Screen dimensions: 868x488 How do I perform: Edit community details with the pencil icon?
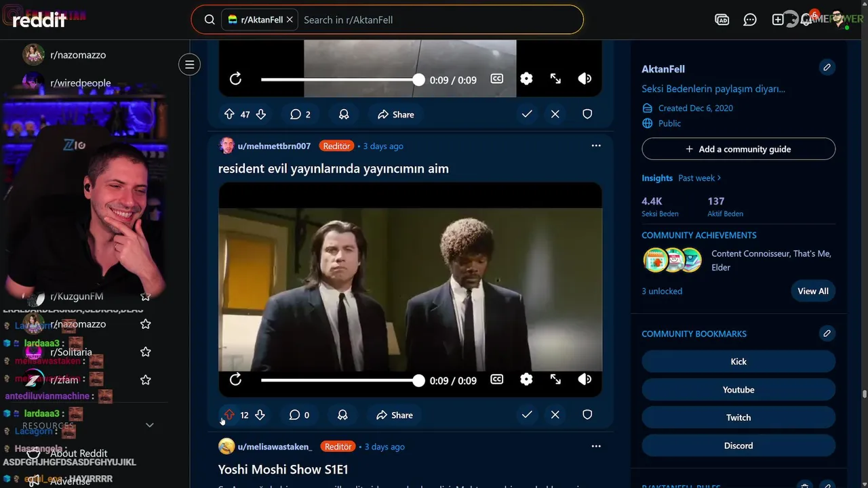click(827, 67)
